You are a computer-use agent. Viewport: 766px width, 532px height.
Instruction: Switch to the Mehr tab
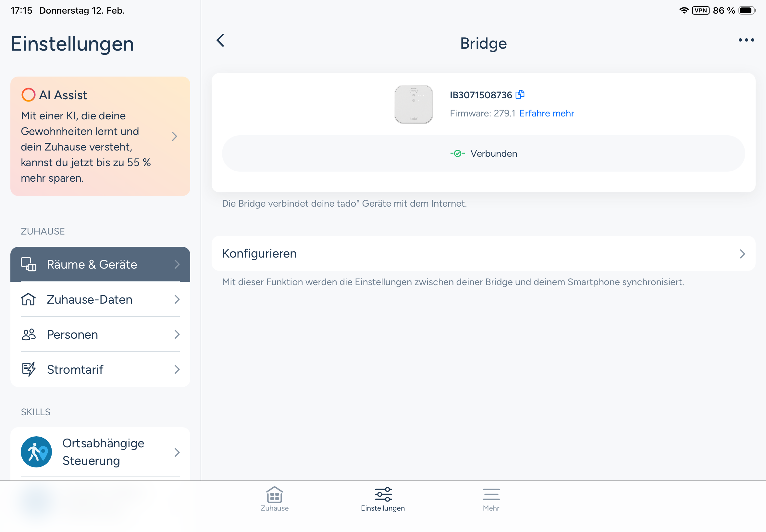pos(491,499)
